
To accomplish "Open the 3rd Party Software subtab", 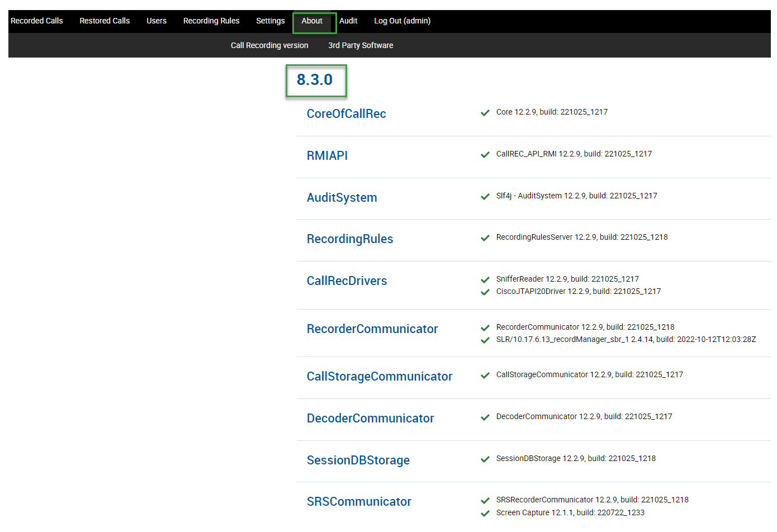I will point(361,45).
